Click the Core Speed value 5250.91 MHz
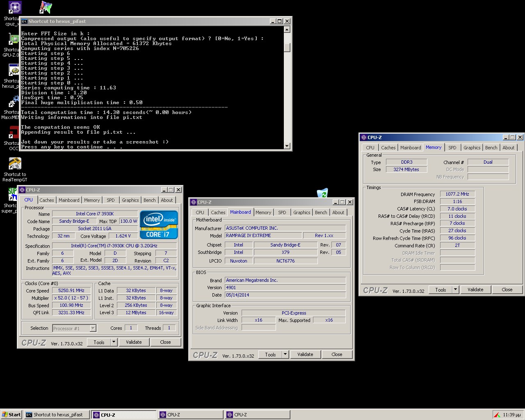 [x=71, y=290]
